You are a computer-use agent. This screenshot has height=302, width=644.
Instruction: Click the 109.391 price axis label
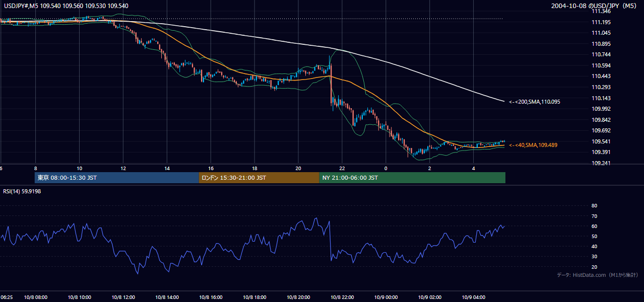point(601,152)
